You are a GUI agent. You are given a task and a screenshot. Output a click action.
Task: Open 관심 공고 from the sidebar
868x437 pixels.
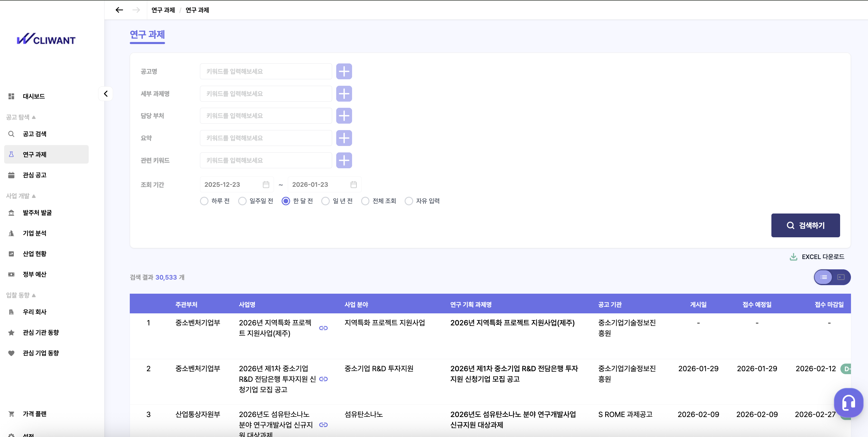11,174
